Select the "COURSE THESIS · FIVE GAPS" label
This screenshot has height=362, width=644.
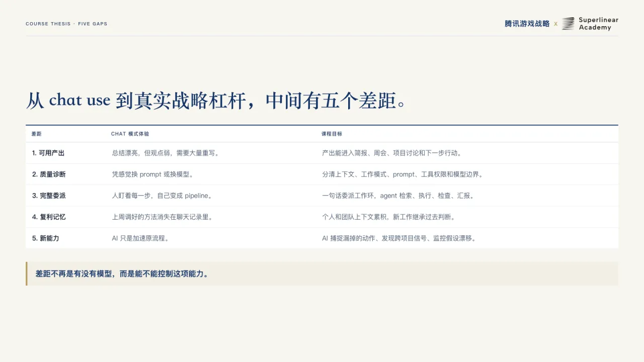(x=66, y=24)
